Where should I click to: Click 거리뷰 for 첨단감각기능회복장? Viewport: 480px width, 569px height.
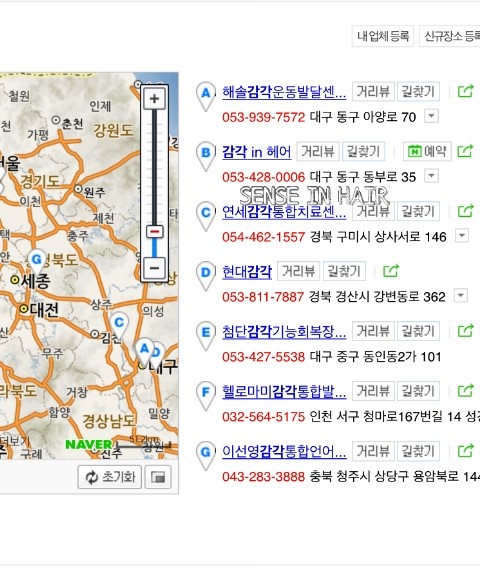tap(373, 331)
